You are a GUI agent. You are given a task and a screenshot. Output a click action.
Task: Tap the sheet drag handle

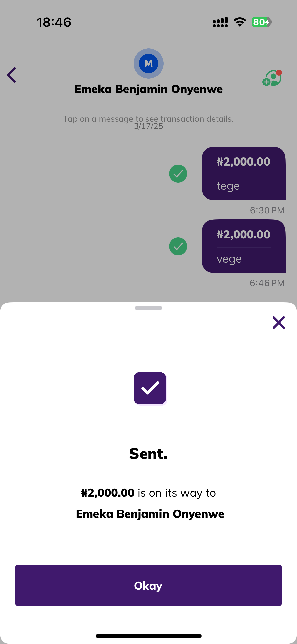[148, 308]
